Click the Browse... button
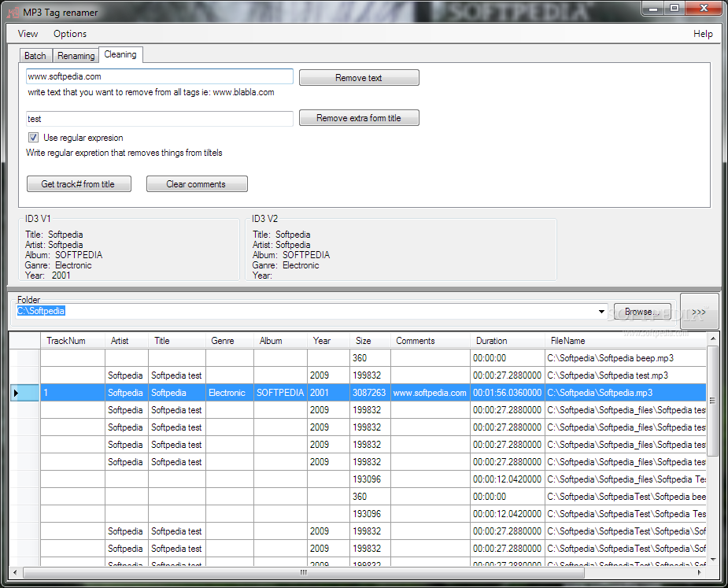Screen dimensions: 728x588 pyautogui.click(x=642, y=312)
